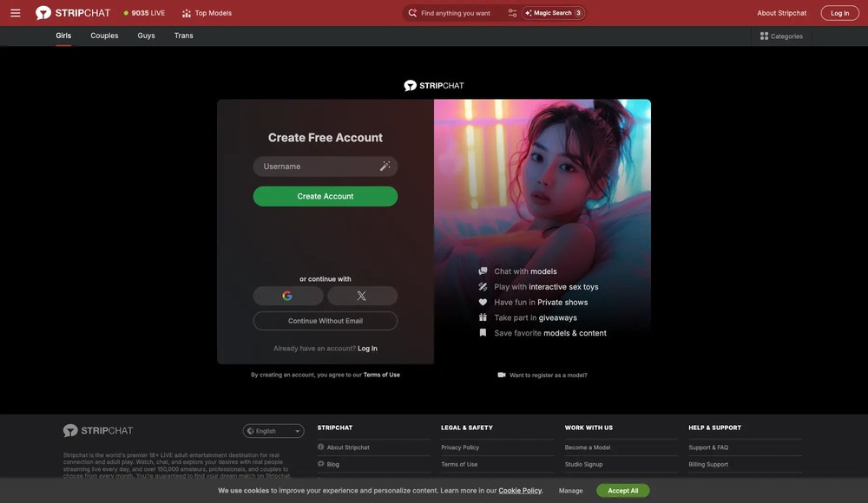
Task: Open About Stripchat in header
Action: point(782,13)
